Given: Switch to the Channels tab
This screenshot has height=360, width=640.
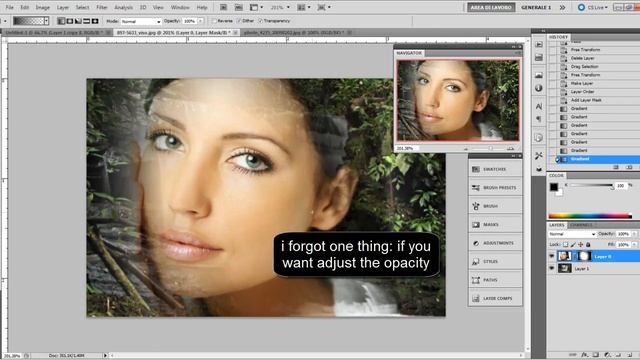Looking at the screenshot, I should tap(581, 225).
